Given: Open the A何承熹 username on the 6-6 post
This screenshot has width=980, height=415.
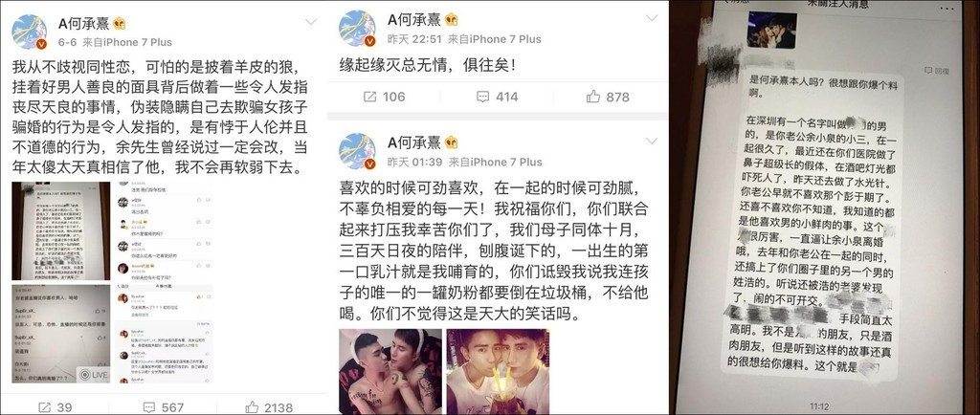Looking at the screenshot, I should tap(84, 24).
